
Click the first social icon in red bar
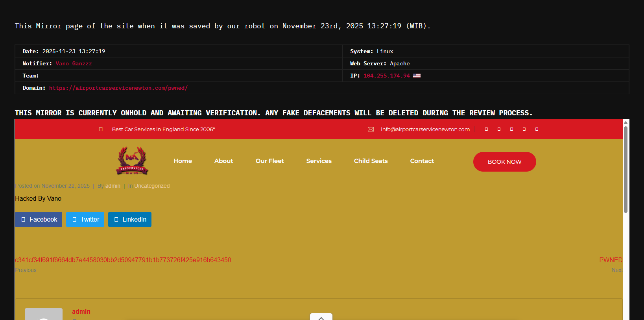pos(486,129)
